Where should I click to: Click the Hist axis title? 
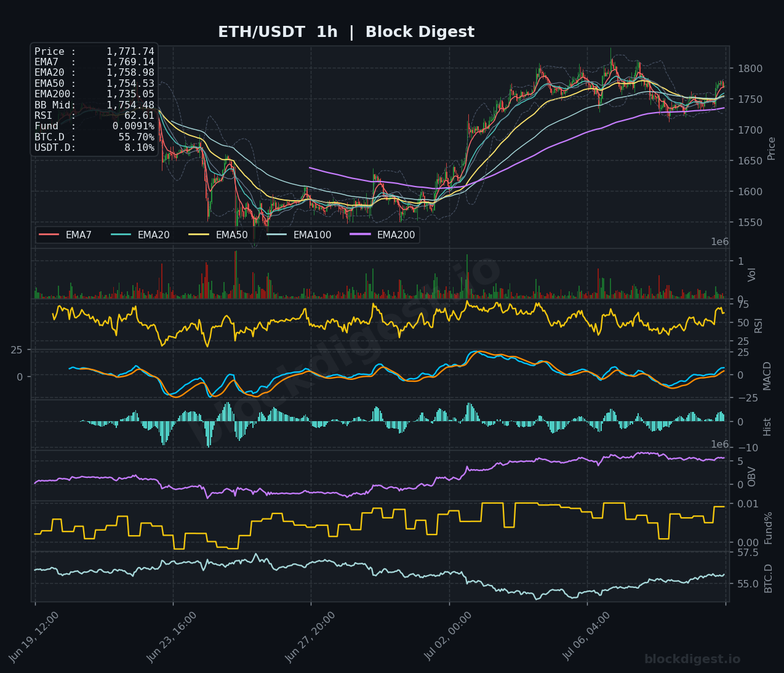point(767,426)
